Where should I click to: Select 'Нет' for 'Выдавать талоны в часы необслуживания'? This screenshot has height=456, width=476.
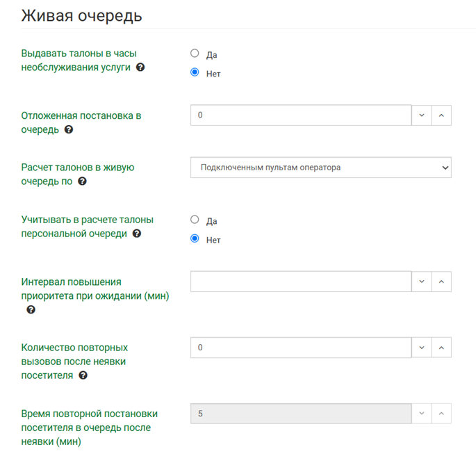(x=195, y=72)
